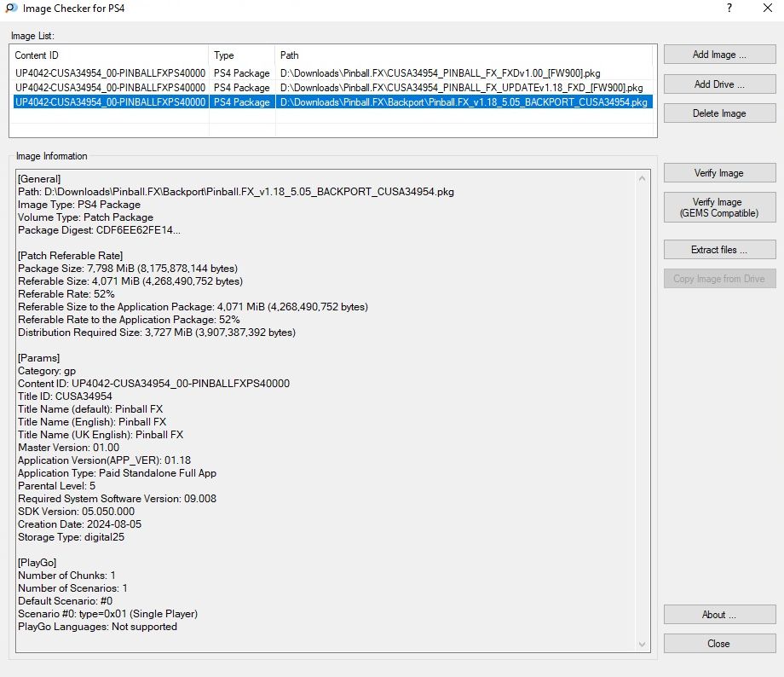Open the About dialog
This screenshot has width=784, height=677.
(x=719, y=615)
